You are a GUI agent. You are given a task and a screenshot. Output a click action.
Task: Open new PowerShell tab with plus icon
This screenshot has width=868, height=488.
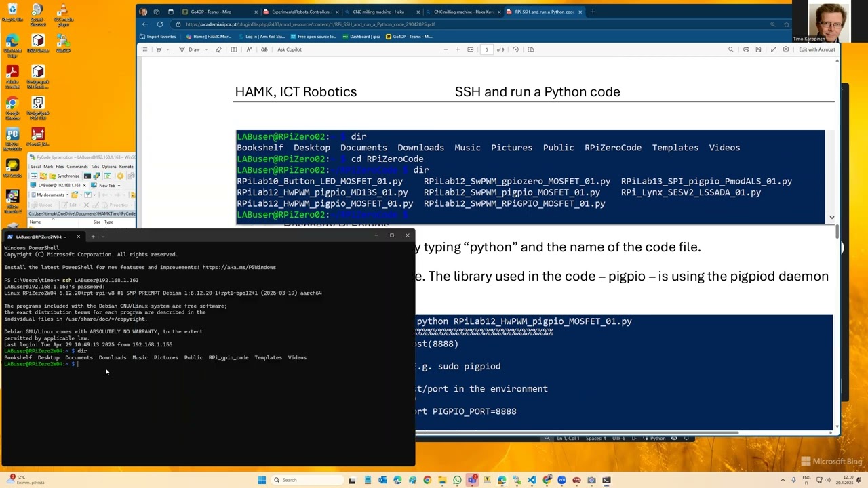93,237
